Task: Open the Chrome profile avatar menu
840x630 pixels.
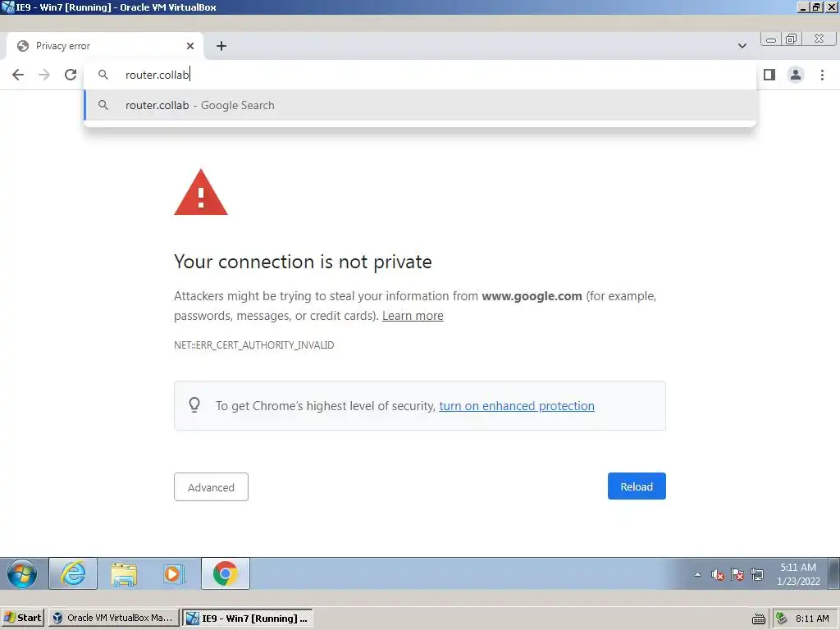Action: pos(796,75)
